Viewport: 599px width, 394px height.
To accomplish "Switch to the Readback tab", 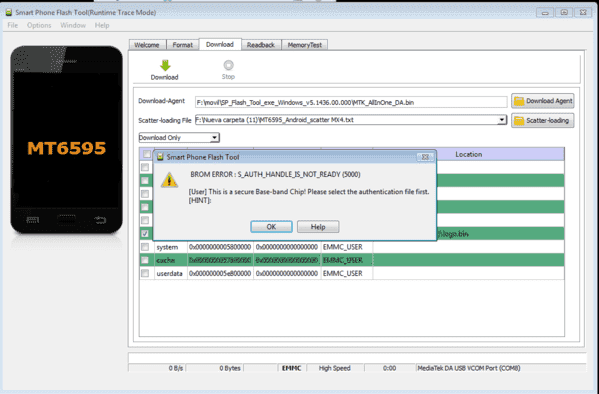I will [x=261, y=45].
